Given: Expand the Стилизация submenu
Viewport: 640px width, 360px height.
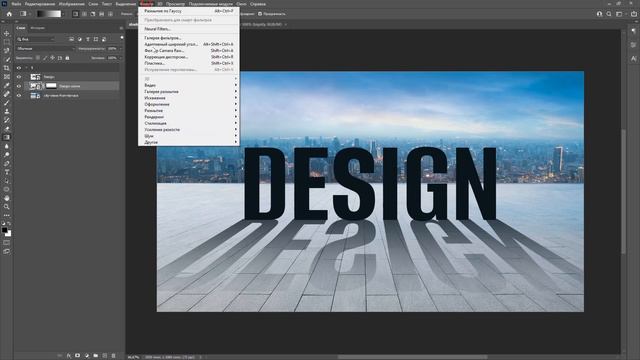Looking at the screenshot, I should click(x=189, y=123).
